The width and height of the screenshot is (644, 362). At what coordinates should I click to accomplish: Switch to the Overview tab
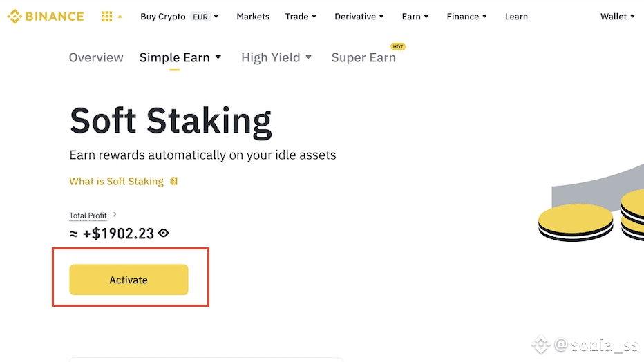[x=96, y=58]
